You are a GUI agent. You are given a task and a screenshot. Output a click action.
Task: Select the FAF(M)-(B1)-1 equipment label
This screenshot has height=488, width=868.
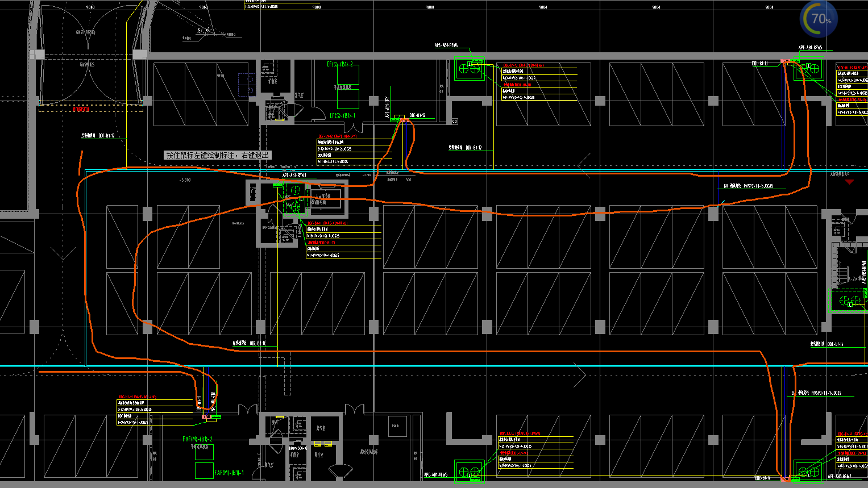click(229, 473)
